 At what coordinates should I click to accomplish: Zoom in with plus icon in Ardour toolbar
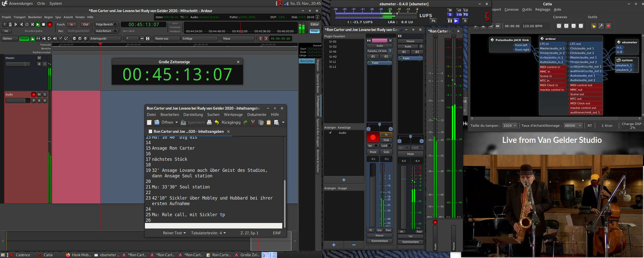[x=79, y=38]
